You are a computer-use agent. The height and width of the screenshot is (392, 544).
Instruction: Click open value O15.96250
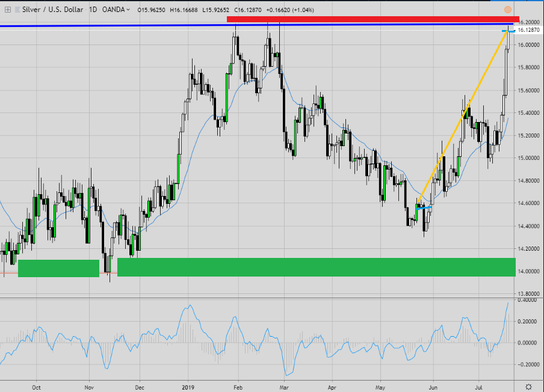coord(151,10)
